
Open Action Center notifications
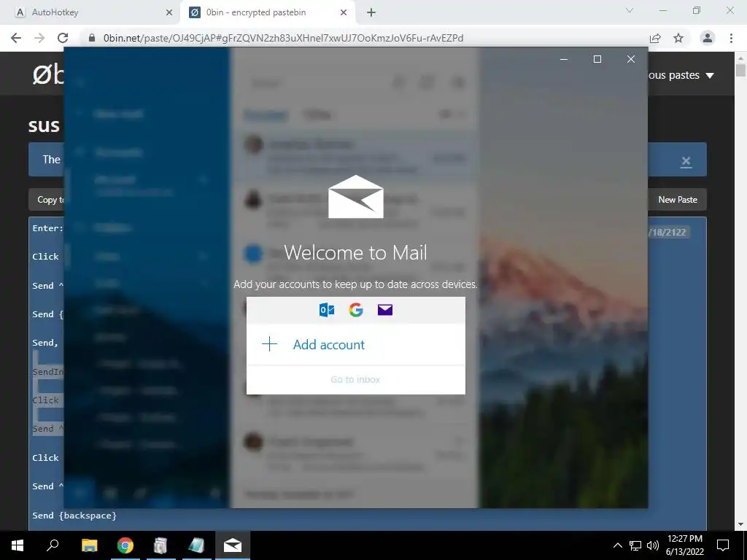click(723, 545)
